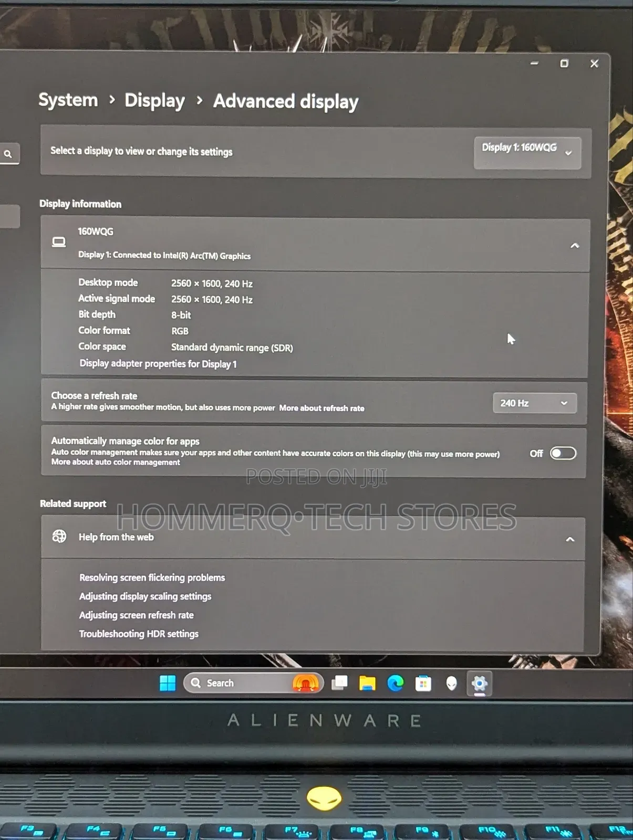Click the Choose a refresh rate label
The height and width of the screenshot is (840, 633).
click(94, 396)
